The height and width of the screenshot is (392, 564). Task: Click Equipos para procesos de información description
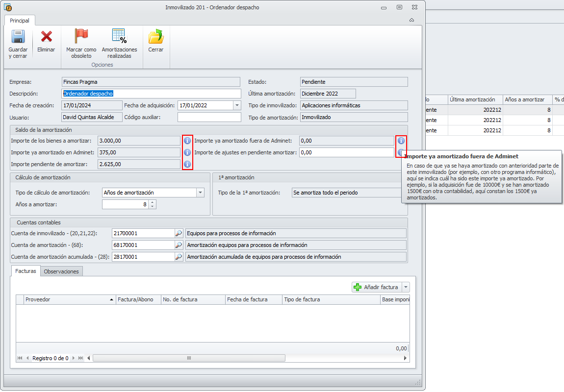coord(296,234)
